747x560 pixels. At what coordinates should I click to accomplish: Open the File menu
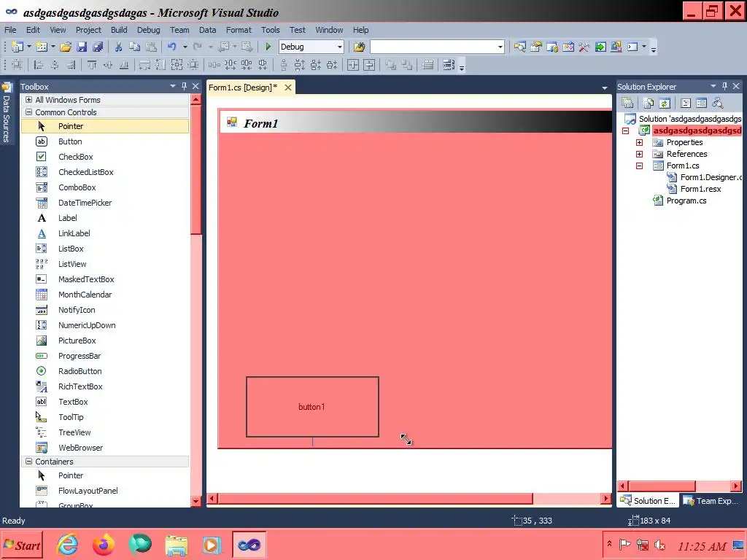(10, 29)
